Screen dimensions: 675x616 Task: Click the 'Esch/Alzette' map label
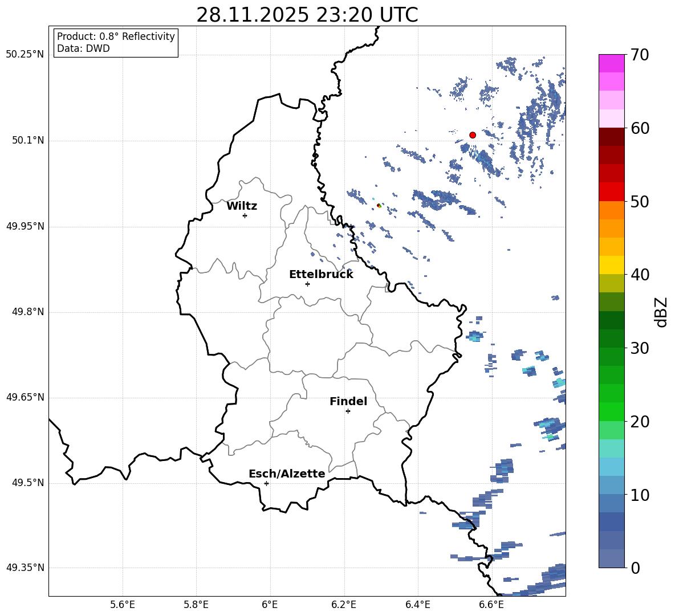[287, 474]
